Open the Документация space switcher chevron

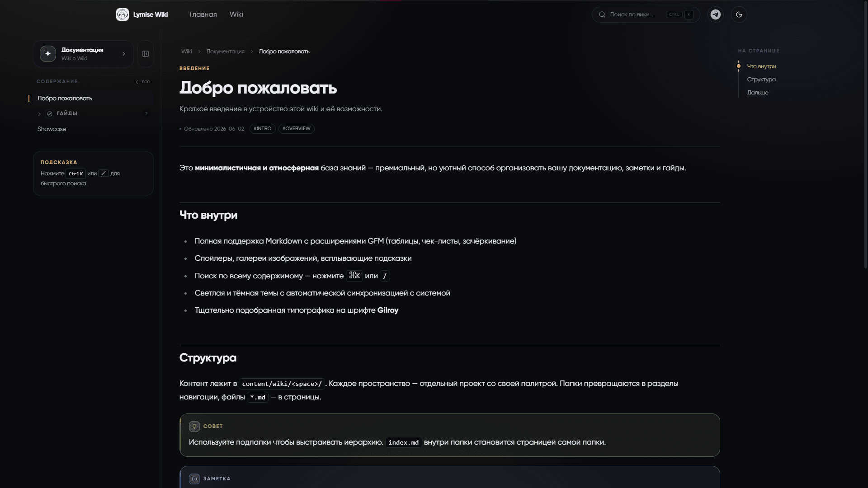coord(124,54)
